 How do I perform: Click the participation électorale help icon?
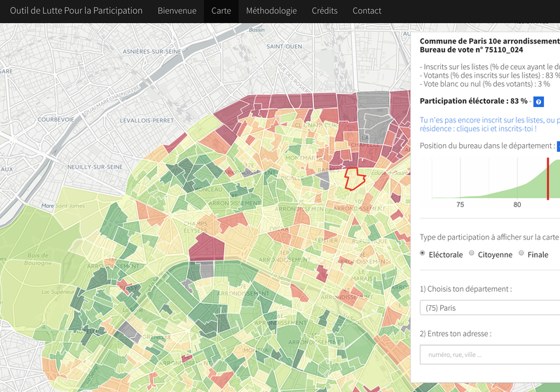538,102
